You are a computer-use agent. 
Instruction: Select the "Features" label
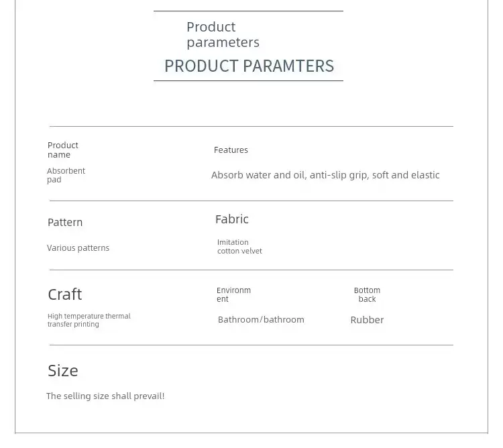(231, 150)
